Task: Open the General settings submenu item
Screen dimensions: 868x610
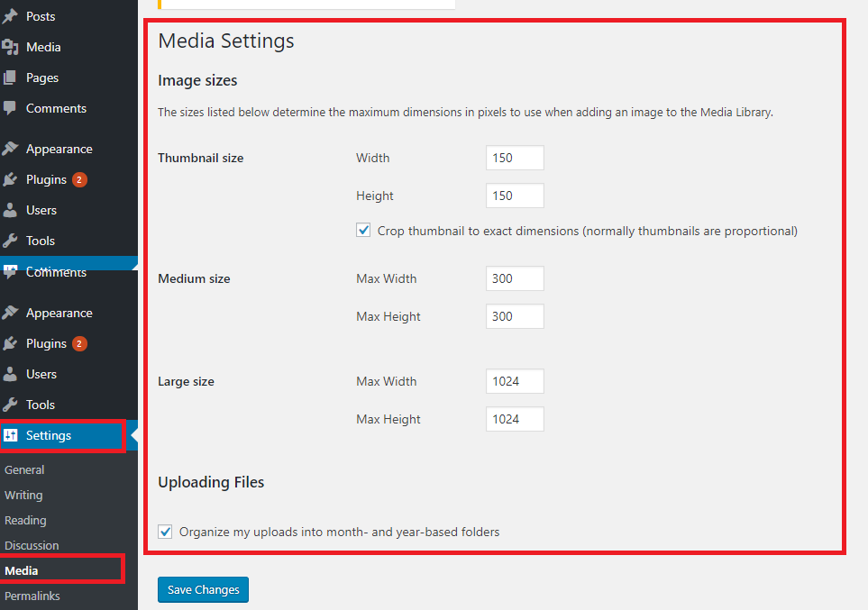Action: [24, 469]
